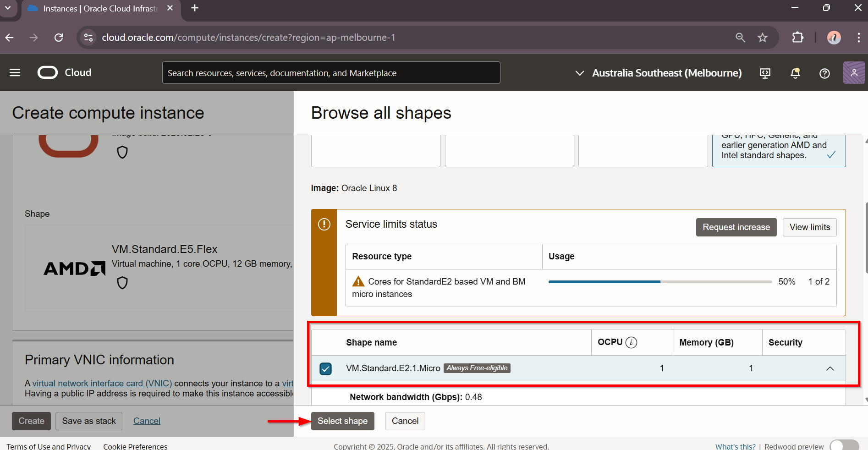Bookmark this page with star icon

tap(762, 38)
